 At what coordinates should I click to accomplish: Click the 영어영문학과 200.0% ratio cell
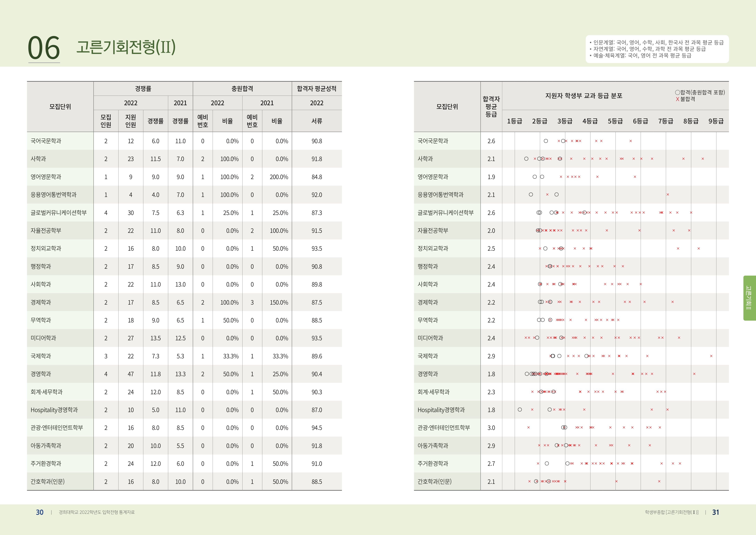[x=279, y=177]
